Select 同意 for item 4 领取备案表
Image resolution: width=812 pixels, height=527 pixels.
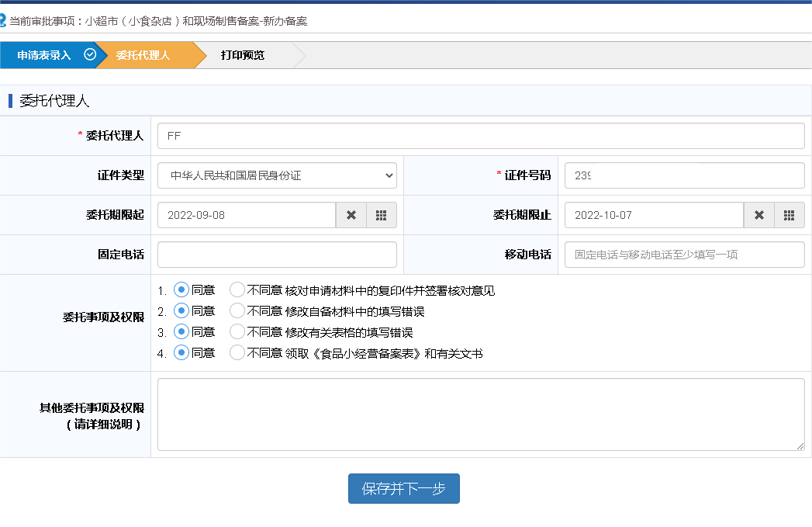(x=181, y=353)
